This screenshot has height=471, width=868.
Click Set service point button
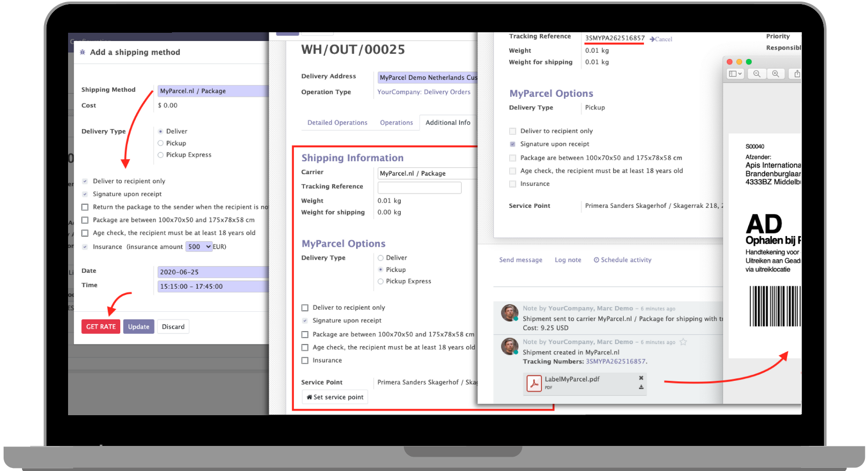335,397
